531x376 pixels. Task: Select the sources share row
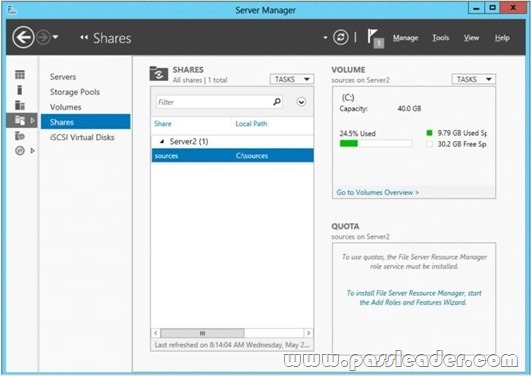click(232, 156)
